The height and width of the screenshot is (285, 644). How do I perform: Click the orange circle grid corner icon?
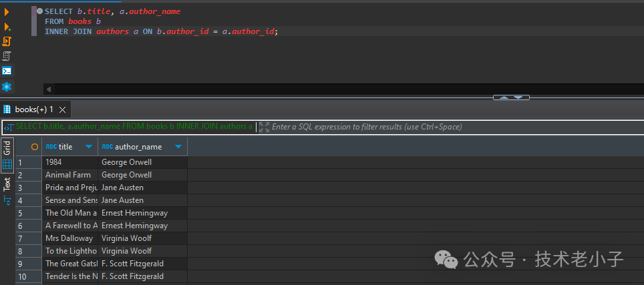pos(35,147)
